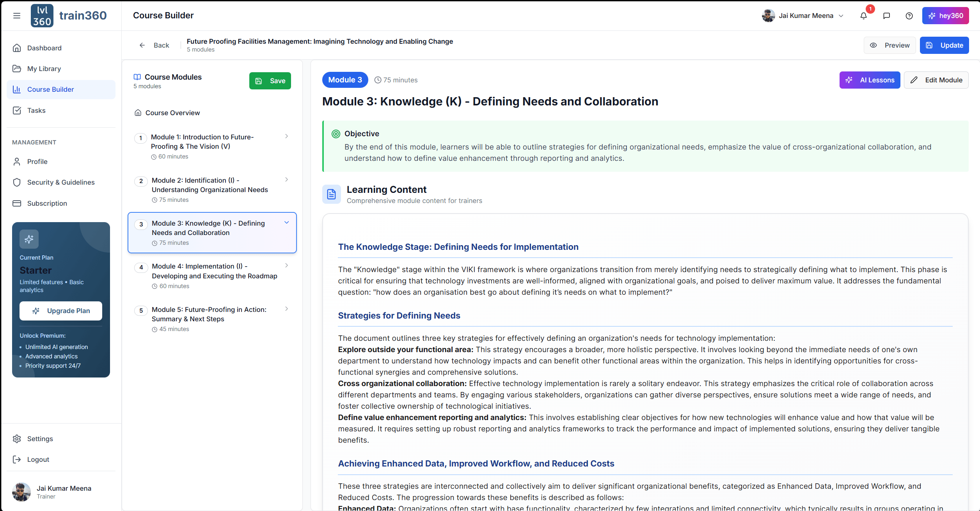This screenshot has width=980, height=511.
Task: Collapse Module 3 Knowledge chevron
Action: point(287,222)
